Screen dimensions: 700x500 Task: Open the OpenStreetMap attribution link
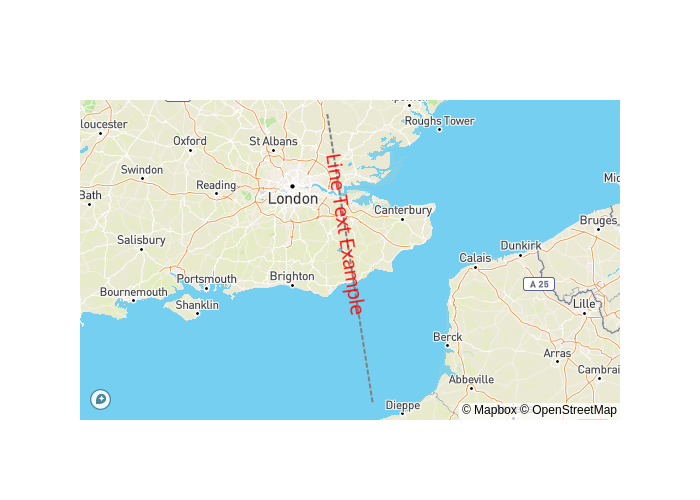click(568, 410)
